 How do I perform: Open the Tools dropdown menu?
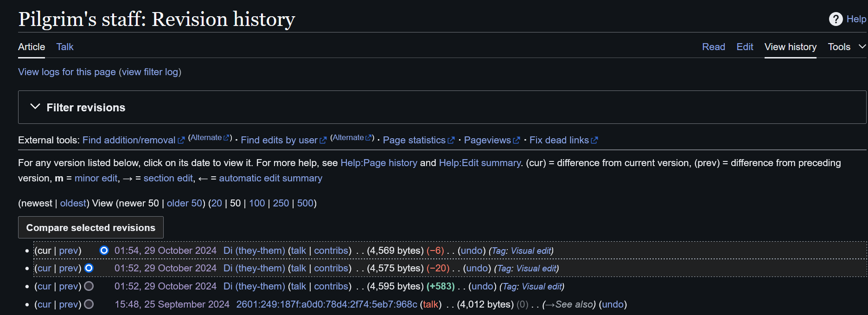[x=846, y=47]
